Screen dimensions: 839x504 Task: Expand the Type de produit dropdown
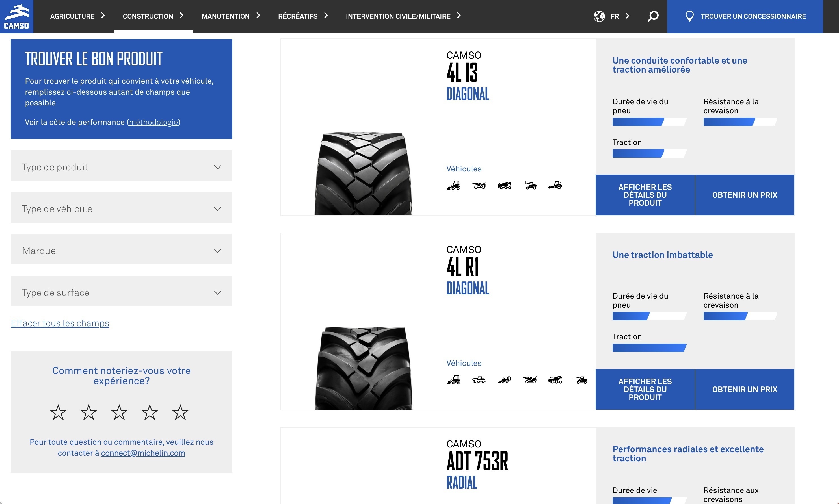121,167
